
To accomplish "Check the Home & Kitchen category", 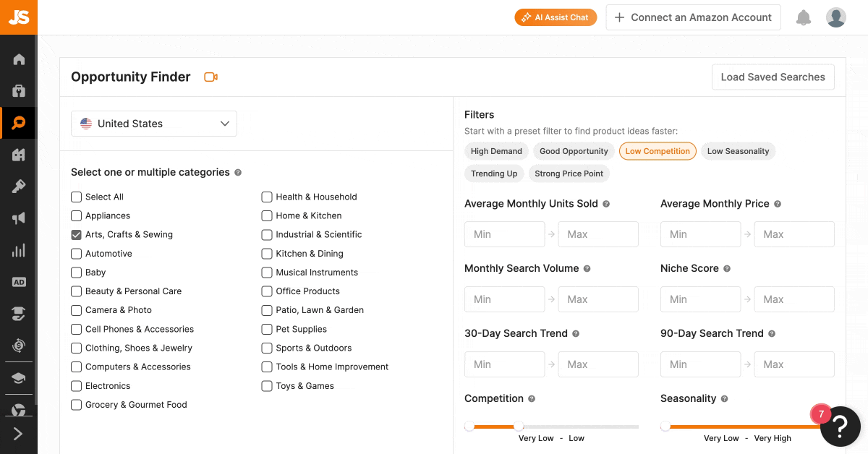I will (x=267, y=215).
